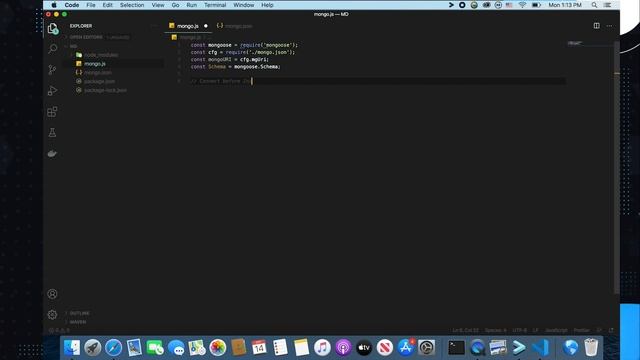This screenshot has width=640, height=360.
Task: Open the Accounts menu icon
Action: (52, 294)
